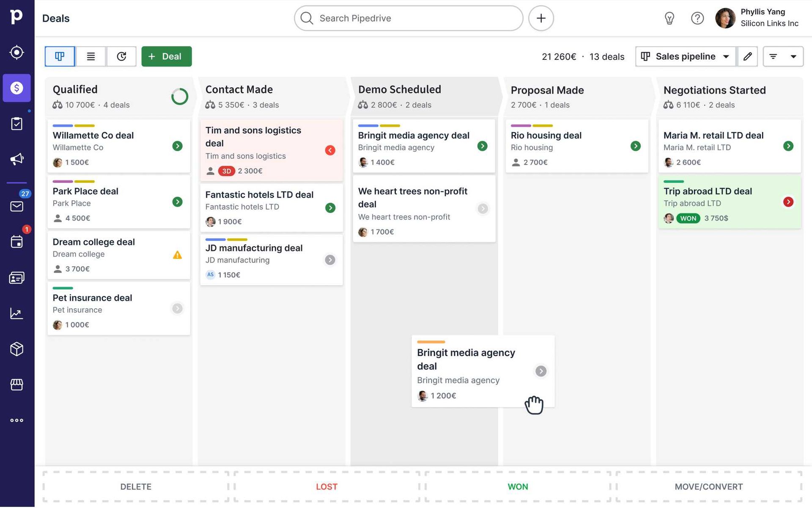Click the LOST drop zone label
Image resolution: width=812 pixels, height=508 pixels.
[326, 486]
